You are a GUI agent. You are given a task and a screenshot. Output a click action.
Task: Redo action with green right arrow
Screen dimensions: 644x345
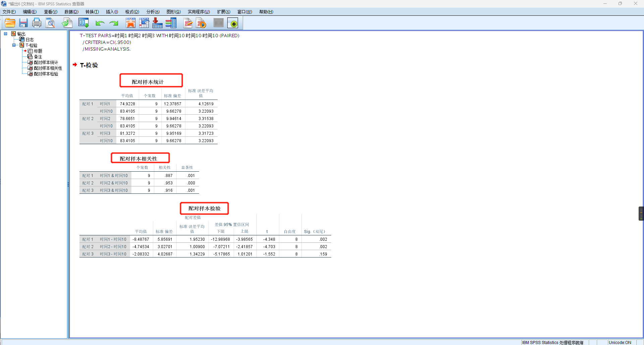114,23
